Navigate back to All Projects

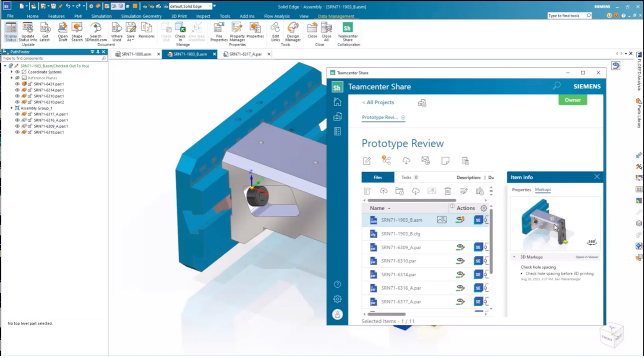377,102
